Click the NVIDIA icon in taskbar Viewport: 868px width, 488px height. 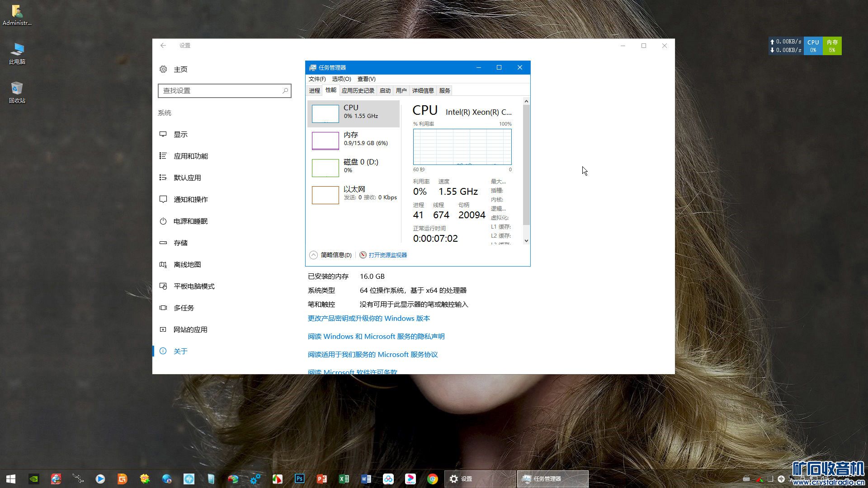point(34,479)
